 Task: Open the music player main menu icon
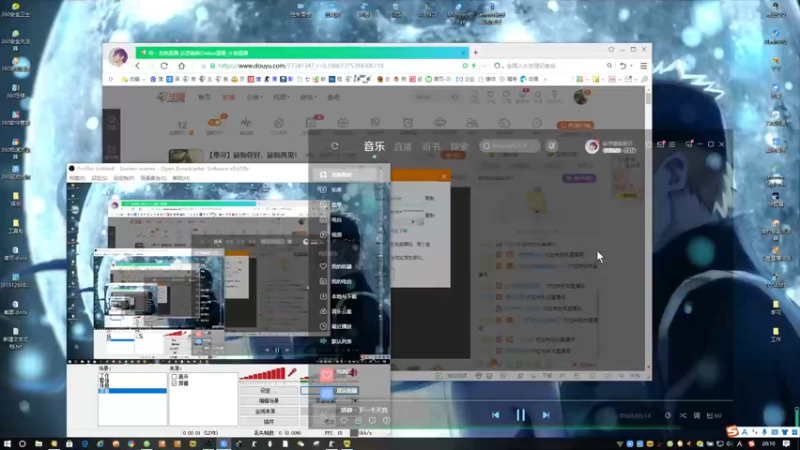point(672,144)
